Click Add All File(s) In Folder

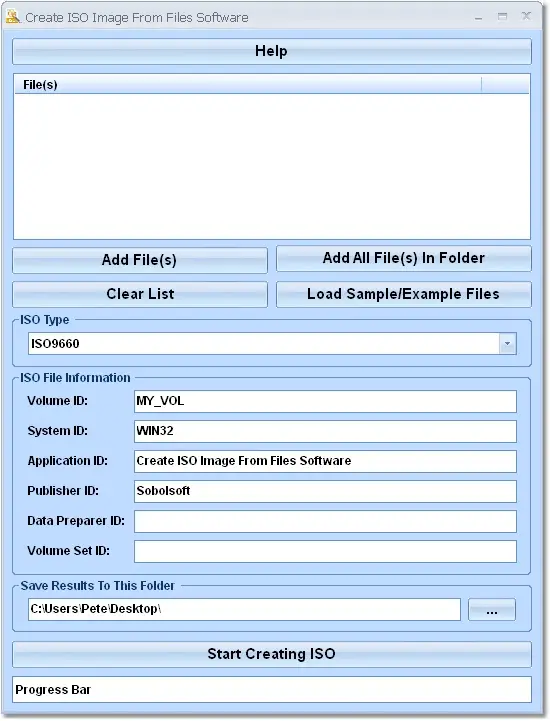click(x=403, y=258)
